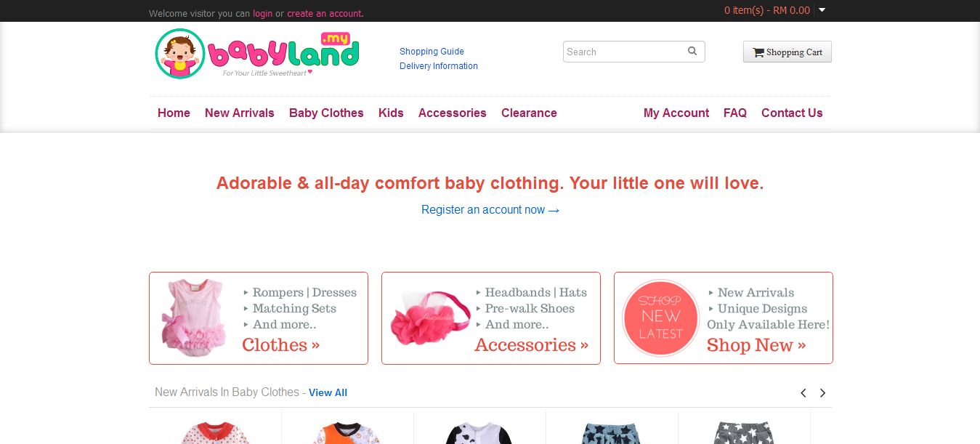Open the cart summary 0 item(s) - RM 0.00
Screen dimensions: 980x444
767,10
